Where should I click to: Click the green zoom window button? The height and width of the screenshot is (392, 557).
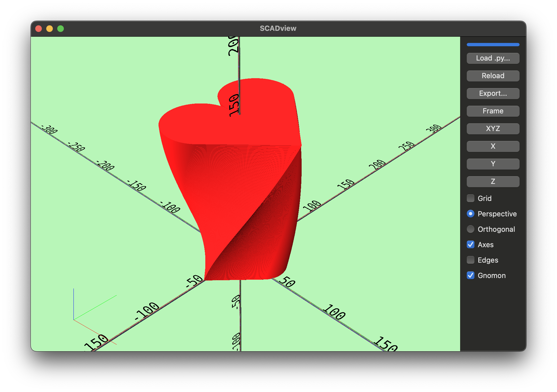[61, 29]
